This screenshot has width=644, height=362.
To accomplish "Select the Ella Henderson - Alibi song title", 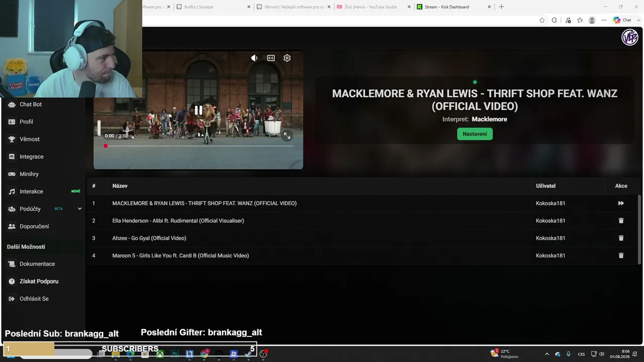I will [x=178, y=221].
